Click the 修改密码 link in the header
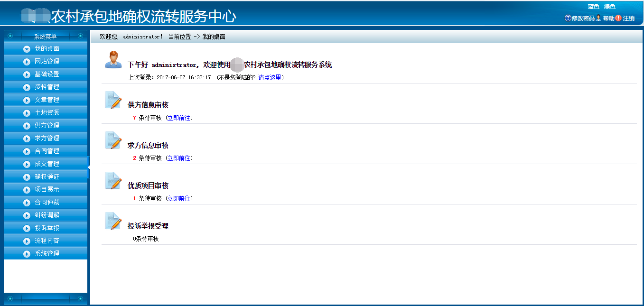 point(583,18)
